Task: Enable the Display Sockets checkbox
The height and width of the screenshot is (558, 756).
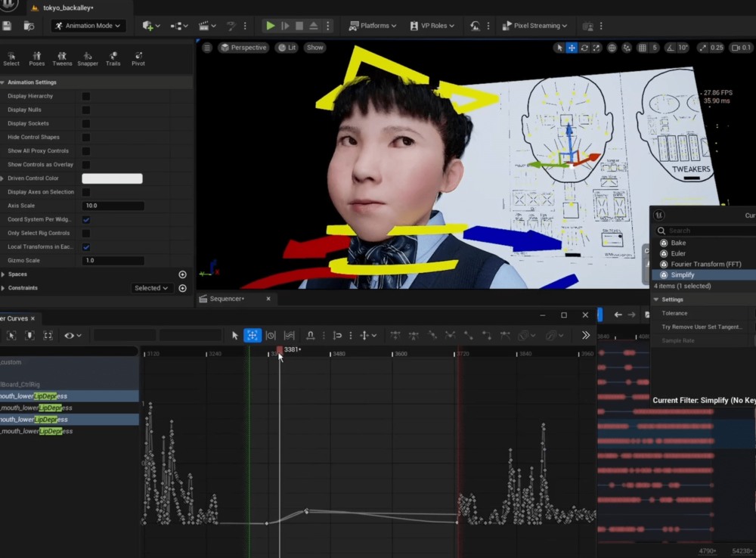Action: pos(86,123)
